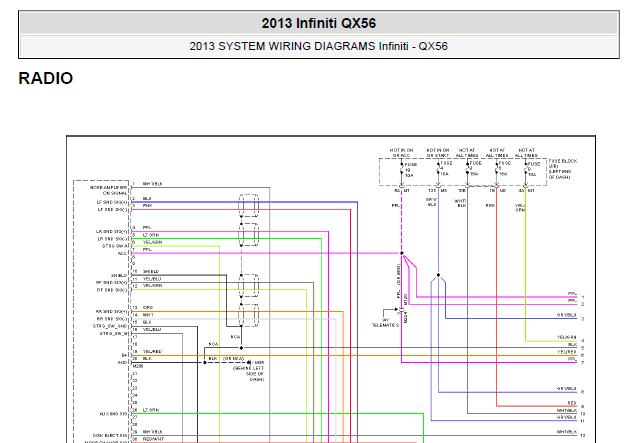637x443 pixels.
Task: Click "RED" label at right-edge wire 9
Action: click(x=572, y=403)
